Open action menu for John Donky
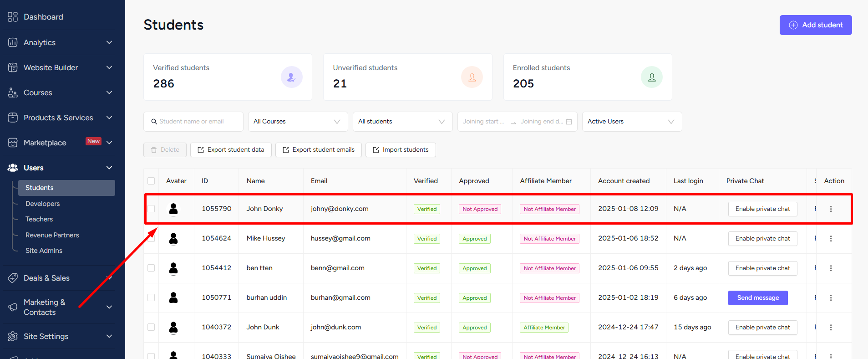This screenshot has height=359, width=868. 831,209
